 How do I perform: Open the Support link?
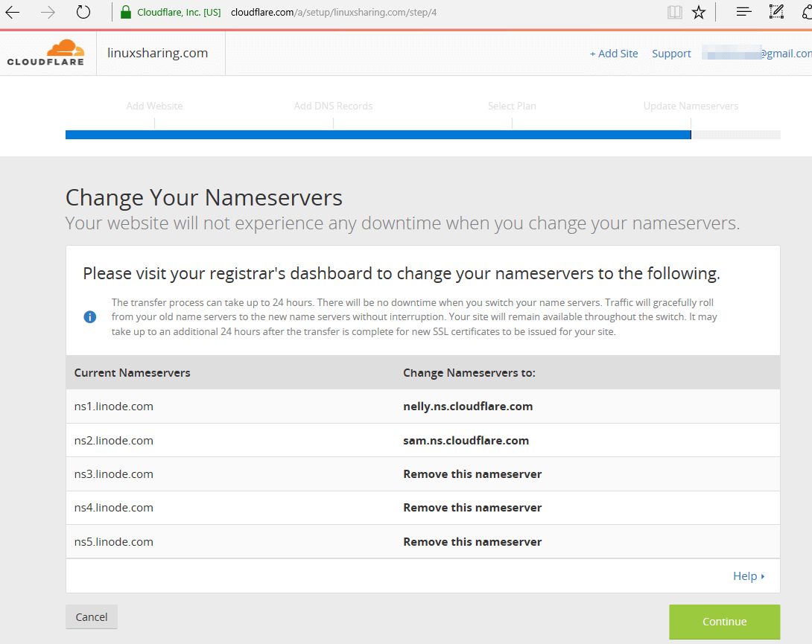tap(671, 54)
